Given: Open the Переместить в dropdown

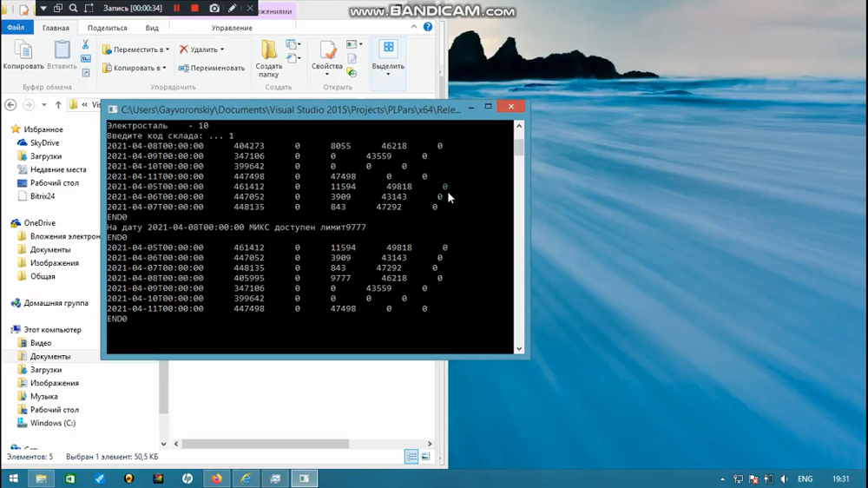Looking at the screenshot, I should (x=135, y=49).
